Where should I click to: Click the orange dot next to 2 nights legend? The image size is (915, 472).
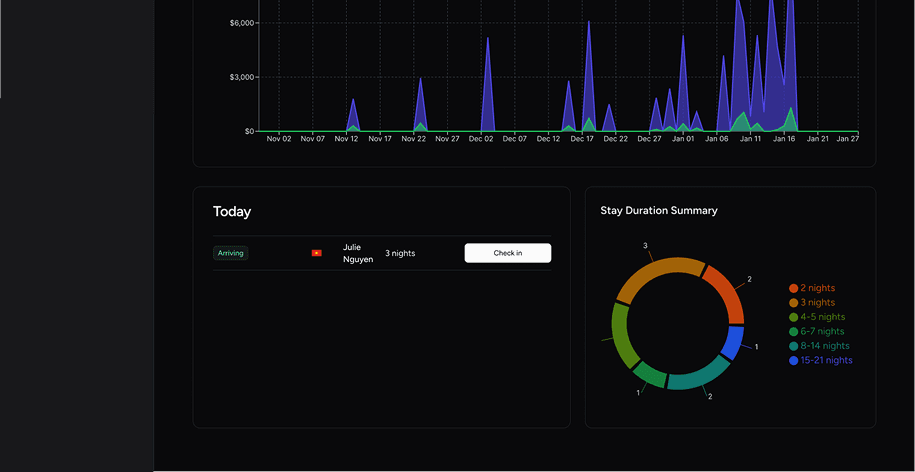794,288
